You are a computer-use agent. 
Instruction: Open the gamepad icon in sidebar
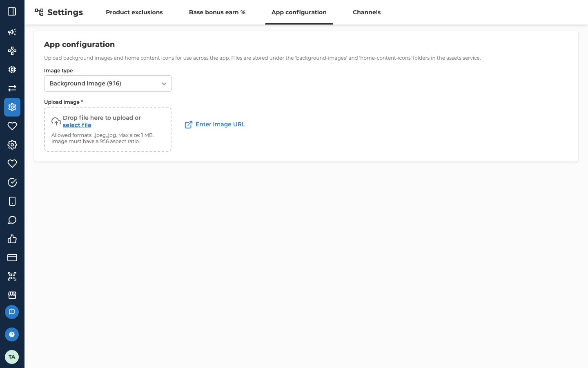click(12, 51)
